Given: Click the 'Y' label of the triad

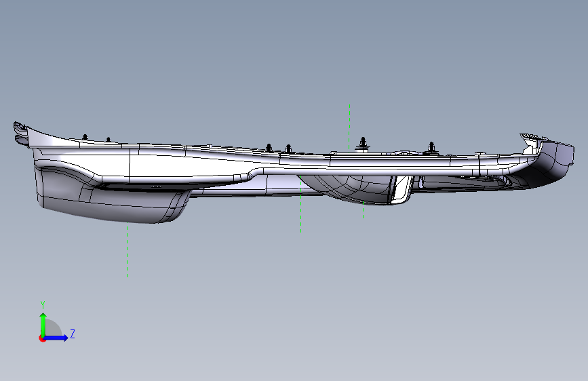Looking at the screenshot, I should coord(43,305).
